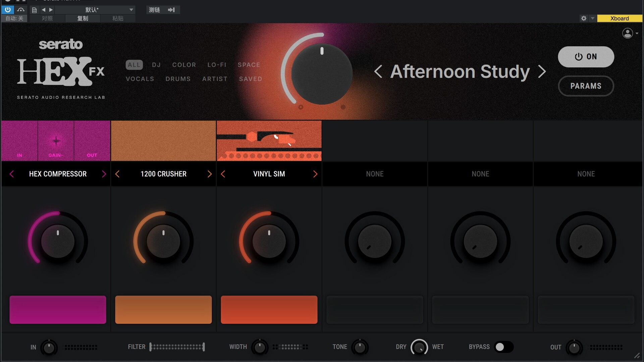Open the PARAMS panel

586,86
